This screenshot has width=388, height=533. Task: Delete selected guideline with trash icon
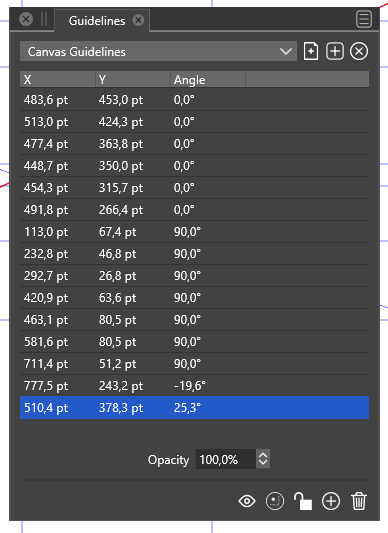pos(359,501)
